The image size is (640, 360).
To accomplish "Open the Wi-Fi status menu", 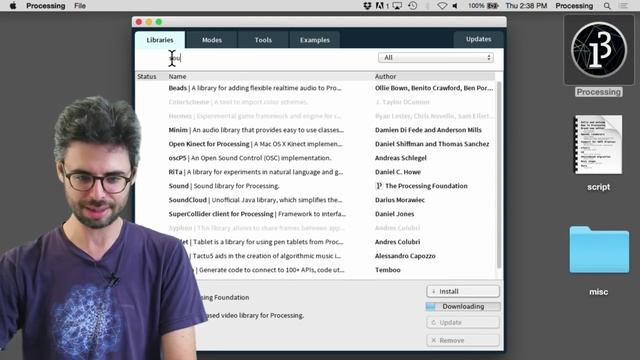I will click(x=442, y=6).
